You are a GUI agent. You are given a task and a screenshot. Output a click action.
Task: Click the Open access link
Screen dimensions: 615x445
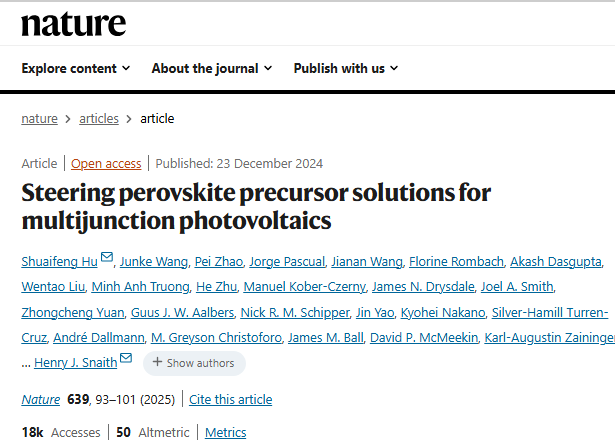point(106,163)
